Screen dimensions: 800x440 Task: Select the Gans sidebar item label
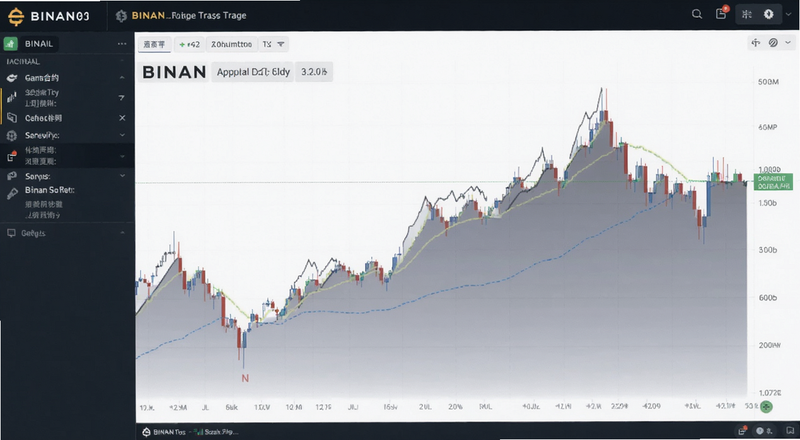pyautogui.click(x=42, y=78)
